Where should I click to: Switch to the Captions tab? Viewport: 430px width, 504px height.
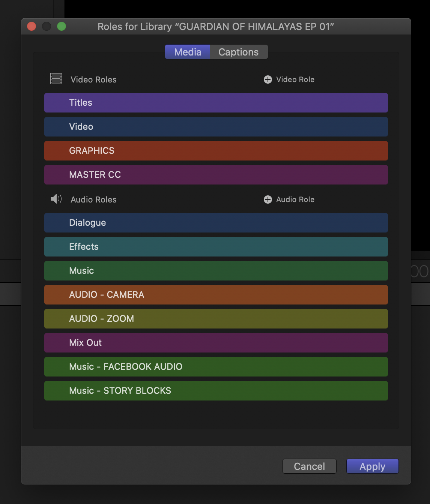point(238,52)
